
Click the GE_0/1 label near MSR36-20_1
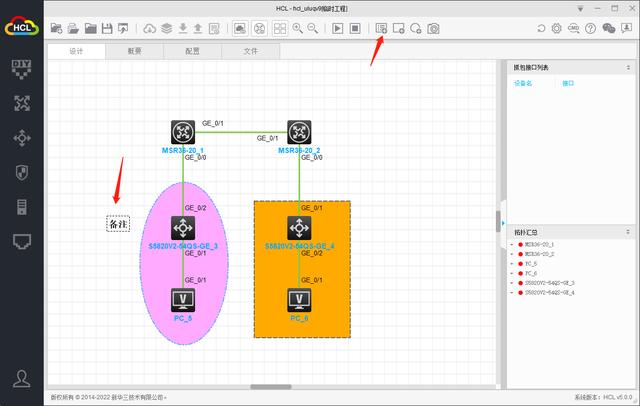[x=213, y=123]
